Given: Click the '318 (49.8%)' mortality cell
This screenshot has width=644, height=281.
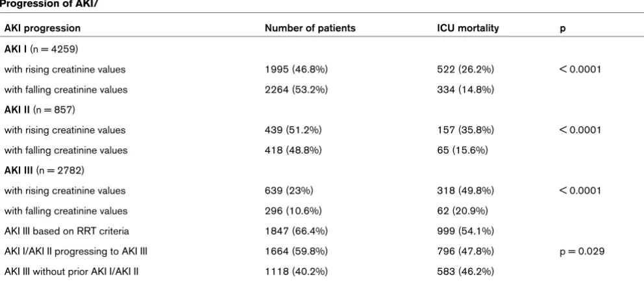Looking at the screenshot, I should pyautogui.click(x=465, y=191).
